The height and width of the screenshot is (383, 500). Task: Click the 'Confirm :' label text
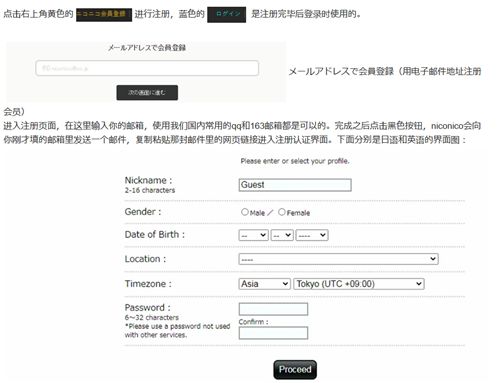pos(253,322)
